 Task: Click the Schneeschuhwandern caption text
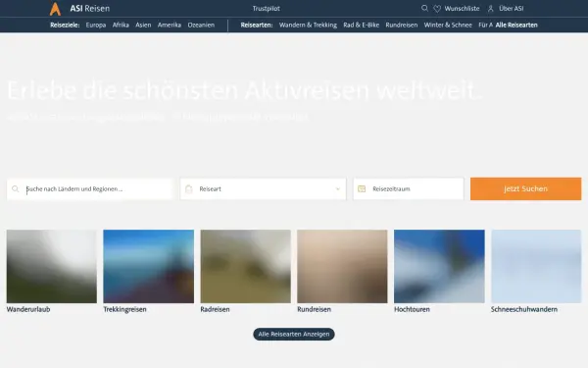click(x=524, y=309)
